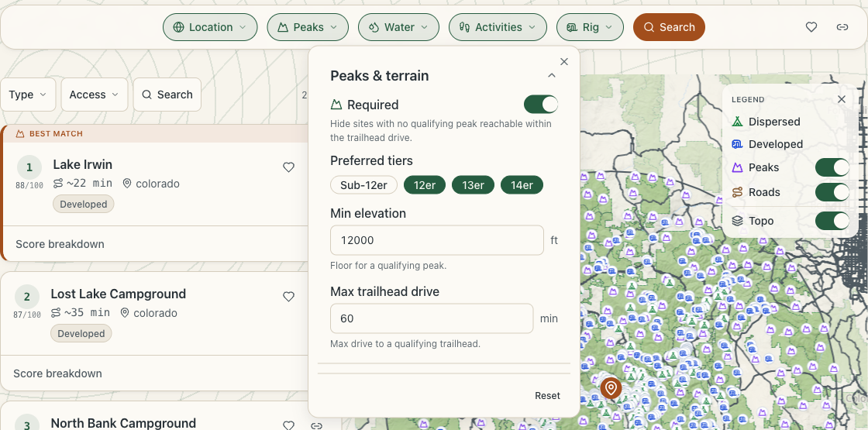The height and width of the screenshot is (430, 868).
Task: Click the results list Search box
Action: [167, 95]
